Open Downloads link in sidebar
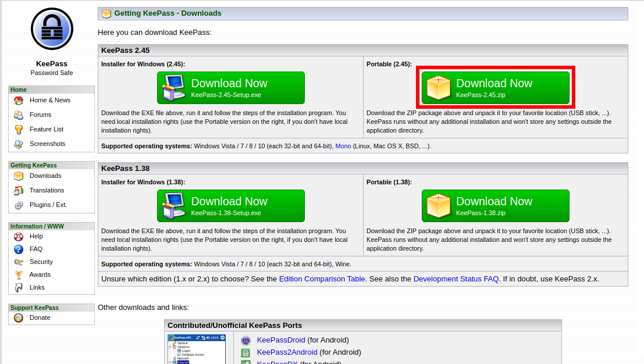The image size is (644, 364). [45, 176]
